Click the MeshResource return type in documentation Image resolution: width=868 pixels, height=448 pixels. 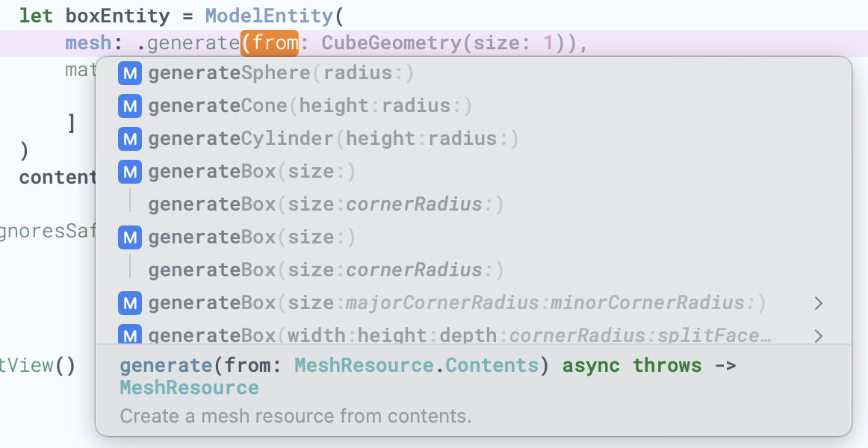[x=189, y=388]
